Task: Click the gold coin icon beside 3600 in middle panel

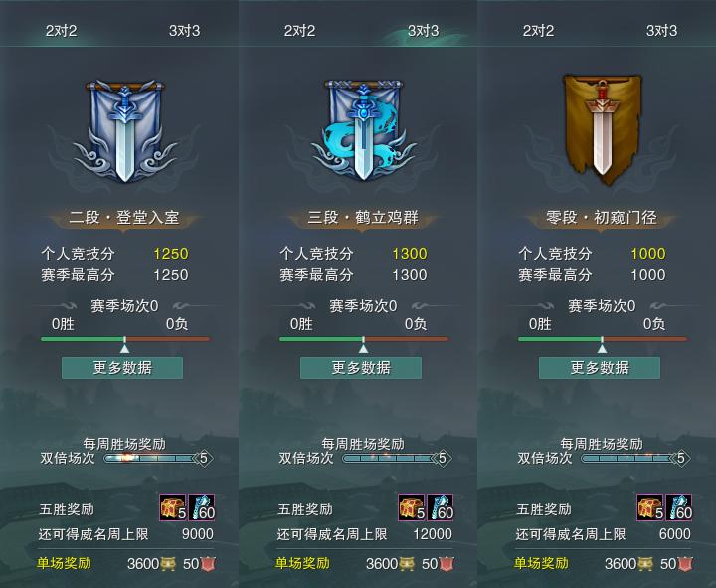Action: [x=407, y=564]
